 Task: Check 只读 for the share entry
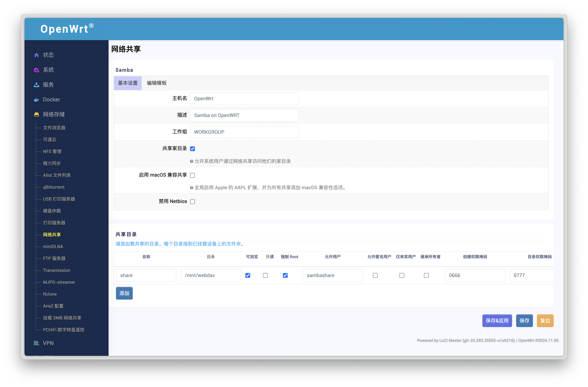click(x=265, y=275)
